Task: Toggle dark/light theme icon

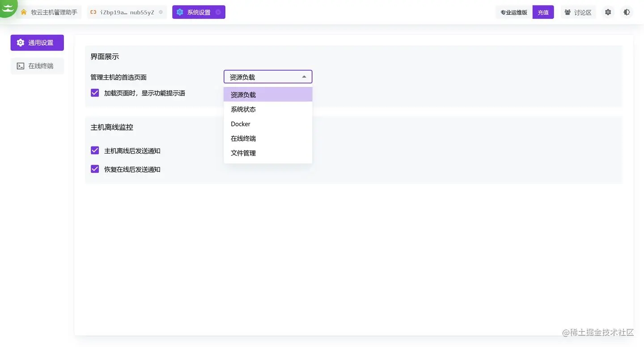Action: 627,13
